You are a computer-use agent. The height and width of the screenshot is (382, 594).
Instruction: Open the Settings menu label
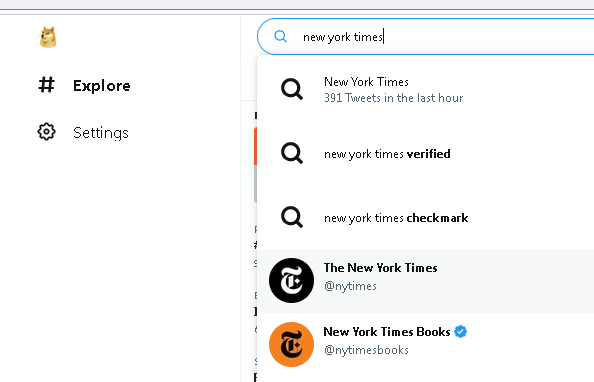click(x=101, y=133)
